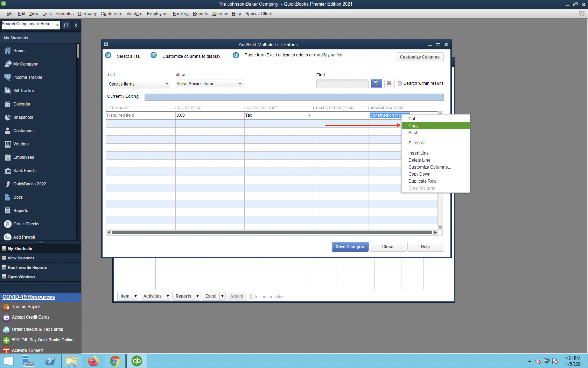Click the Help button in dialog
588x368 pixels.
[x=425, y=247]
